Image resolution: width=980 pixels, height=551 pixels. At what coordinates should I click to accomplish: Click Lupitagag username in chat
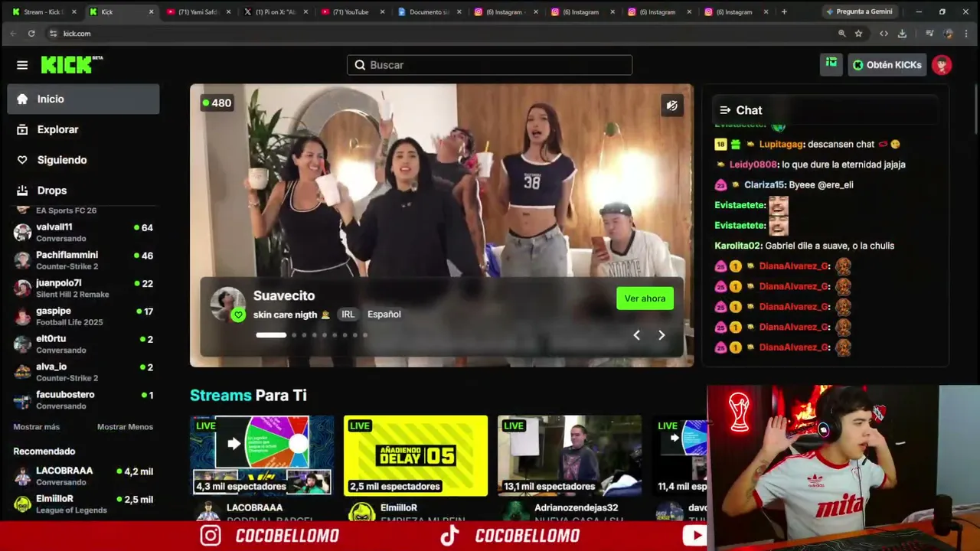782,144
